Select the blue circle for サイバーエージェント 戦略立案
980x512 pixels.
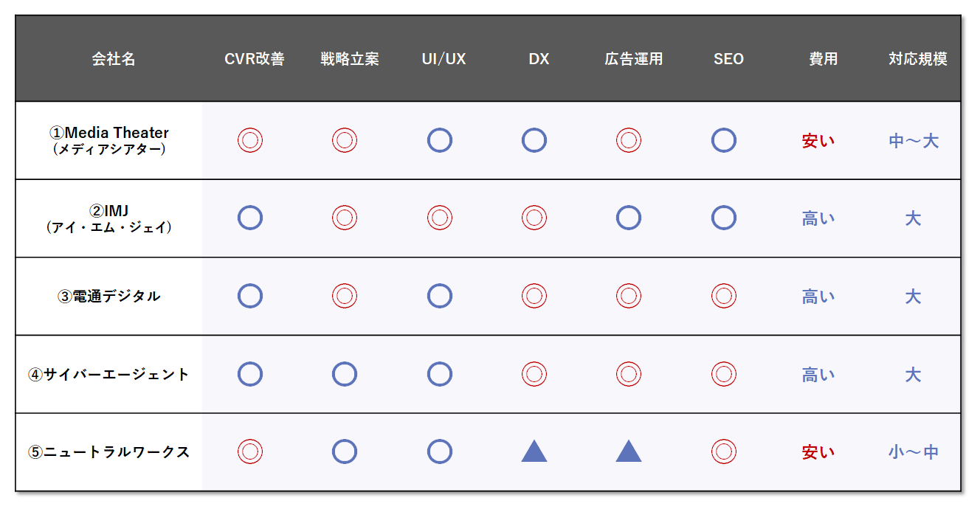[x=345, y=374]
